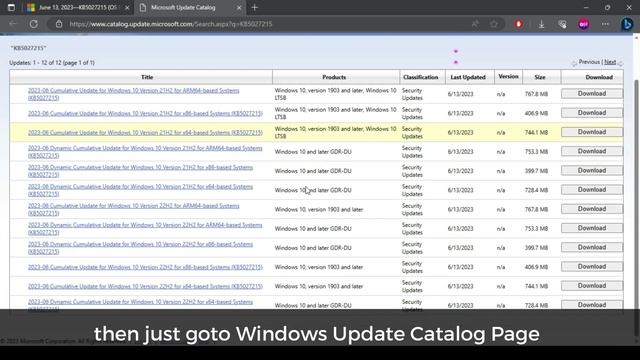Screen dimensions: 640x360
Task: Open the Downloads icon in the toolbar
Action: pyautogui.click(x=541, y=24)
